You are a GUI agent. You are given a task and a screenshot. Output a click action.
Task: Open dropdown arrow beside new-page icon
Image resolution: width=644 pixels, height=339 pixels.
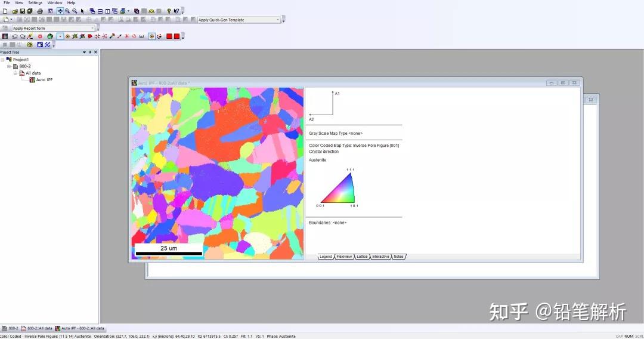coord(11,19)
